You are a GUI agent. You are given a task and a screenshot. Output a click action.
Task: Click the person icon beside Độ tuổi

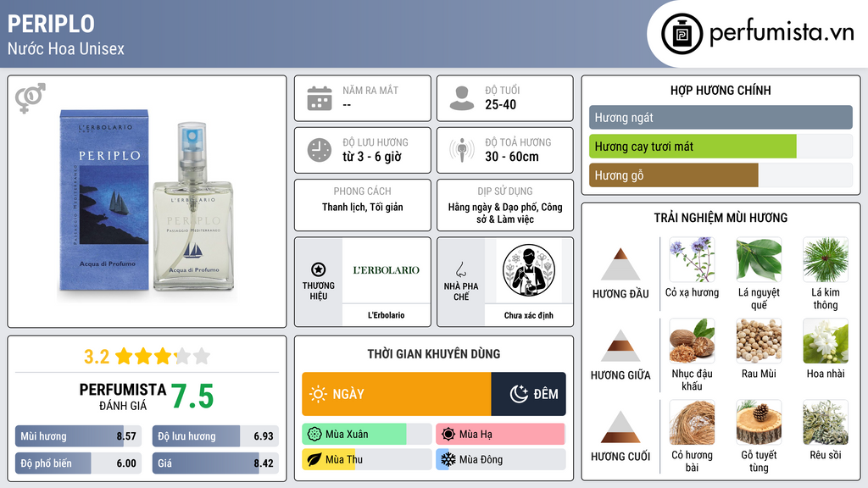[462, 98]
